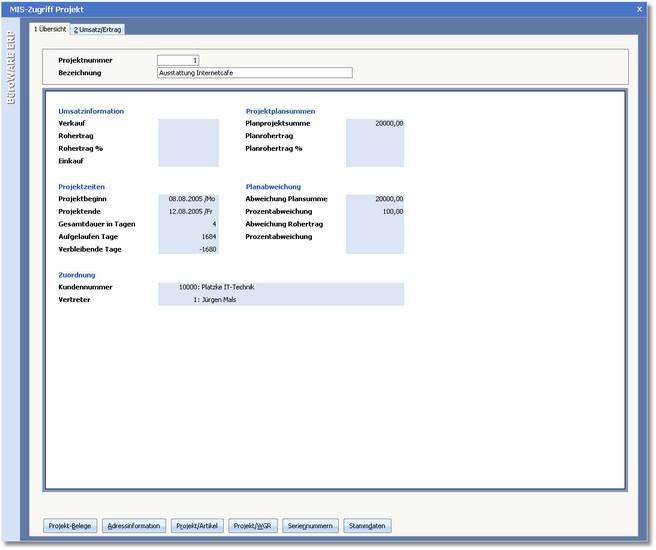This screenshot has height=550, width=656.
Task: Open Projekt-Belege
Action: click(71, 526)
